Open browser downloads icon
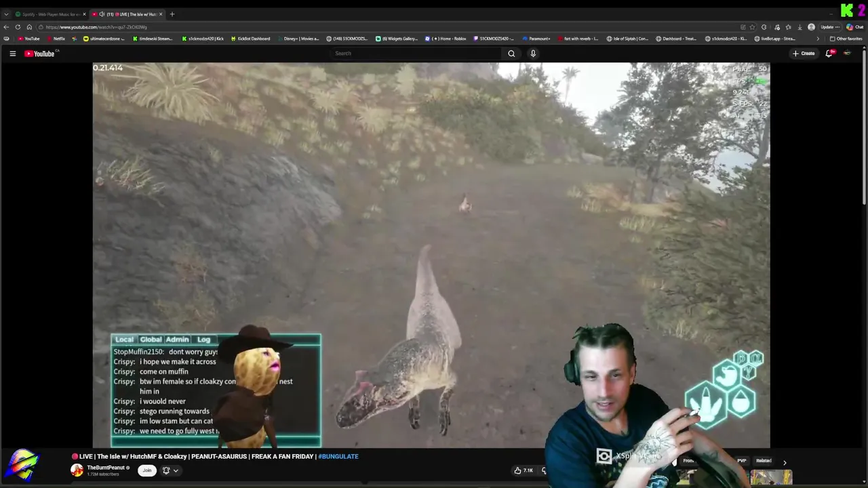 [x=800, y=27]
